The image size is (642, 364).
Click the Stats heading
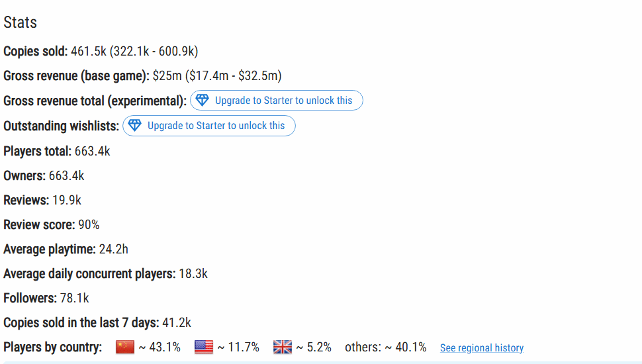click(x=20, y=22)
